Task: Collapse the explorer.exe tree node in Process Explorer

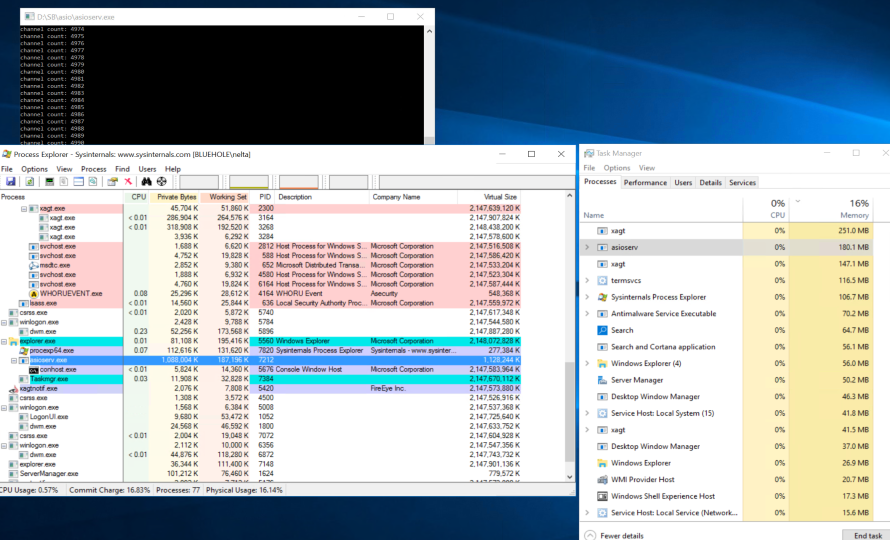Action: (4, 341)
